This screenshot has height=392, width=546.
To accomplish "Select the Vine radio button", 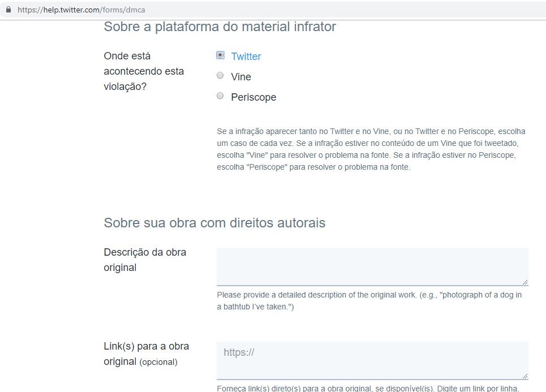I will pos(220,76).
